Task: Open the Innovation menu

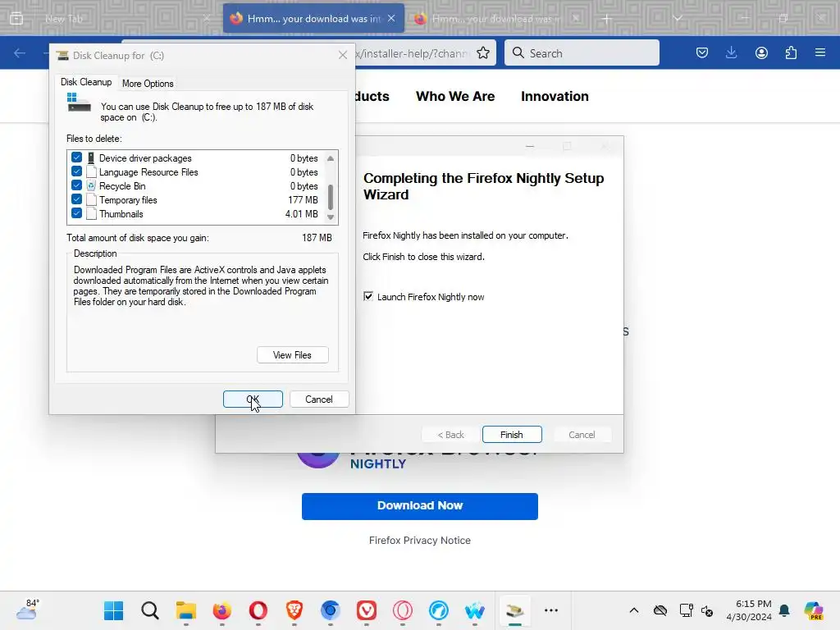Action: (555, 97)
